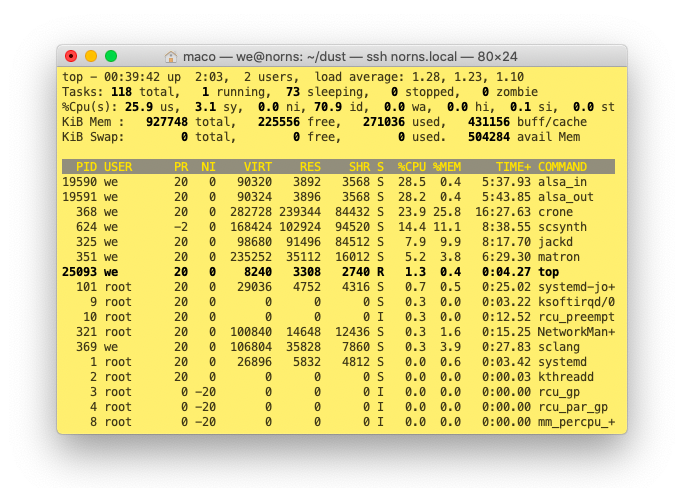This screenshot has width=693, height=488.
Task: Click the green zoom window button
Action: (x=111, y=56)
